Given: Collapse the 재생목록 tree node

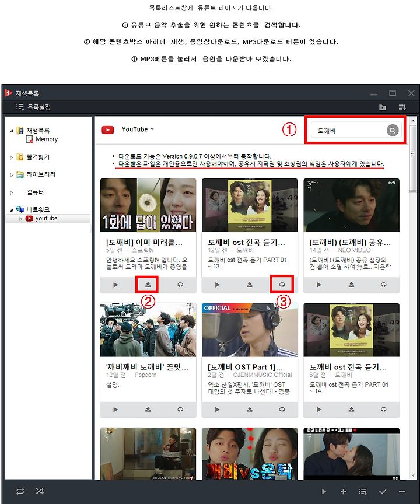Looking at the screenshot, I should coord(11,131).
